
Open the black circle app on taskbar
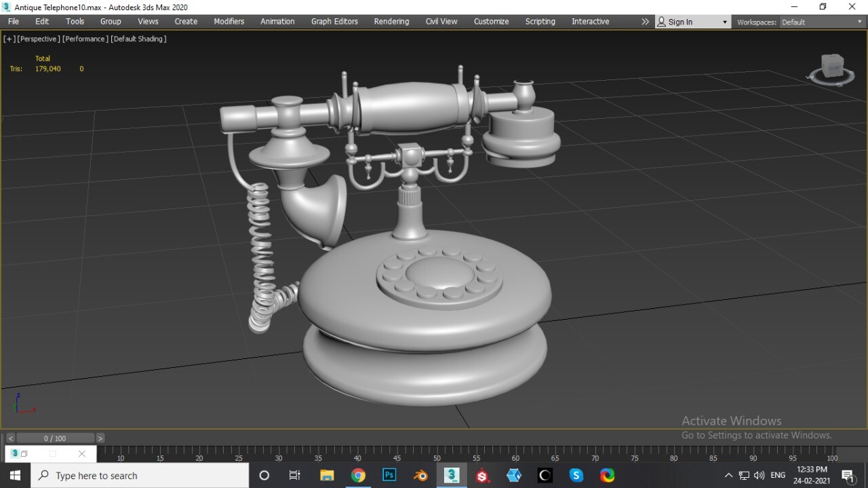pos(545,476)
